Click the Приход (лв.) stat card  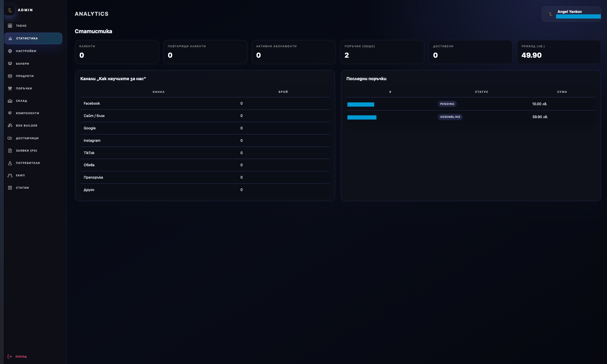(x=559, y=52)
